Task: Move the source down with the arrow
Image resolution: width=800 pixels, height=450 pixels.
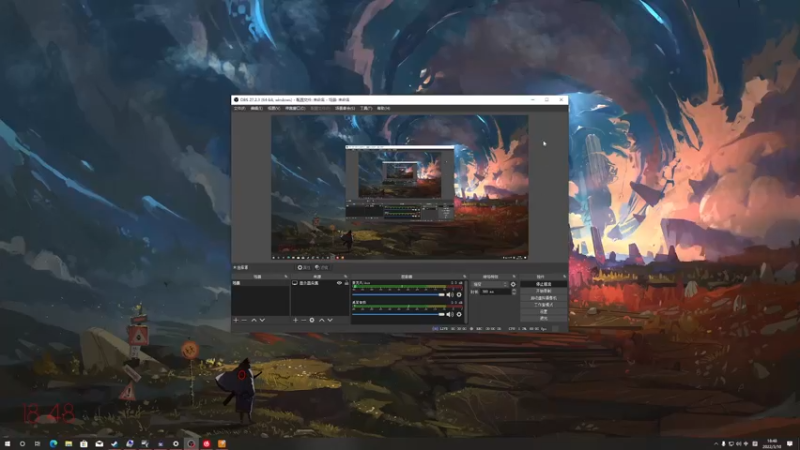Action: tap(330, 320)
